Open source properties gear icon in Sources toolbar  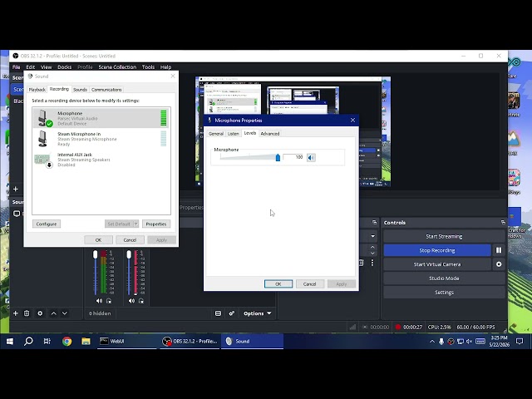tap(40, 313)
